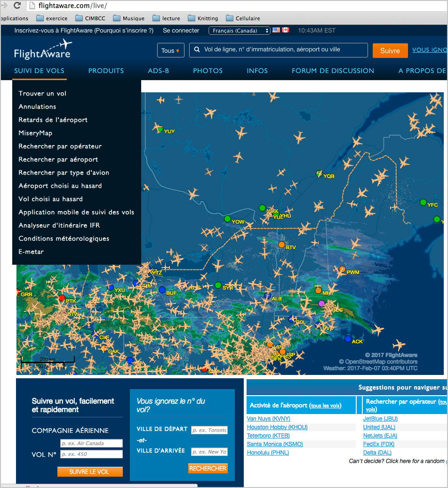The image size is (448, 488).
Task: Choose MiseryMap from the menu
Action: click(35, 133)
